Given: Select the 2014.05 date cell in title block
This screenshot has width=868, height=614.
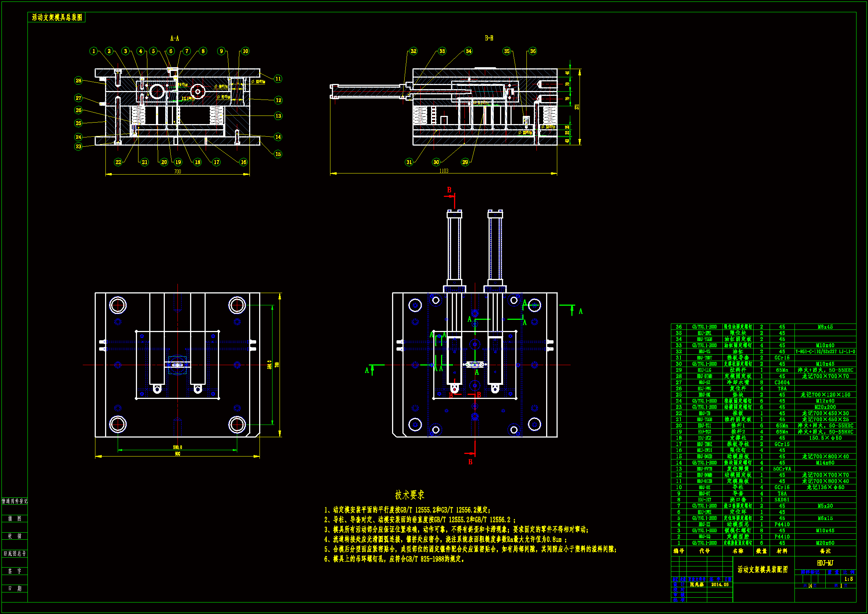Looking at the screenshot, I should [719, 585].
